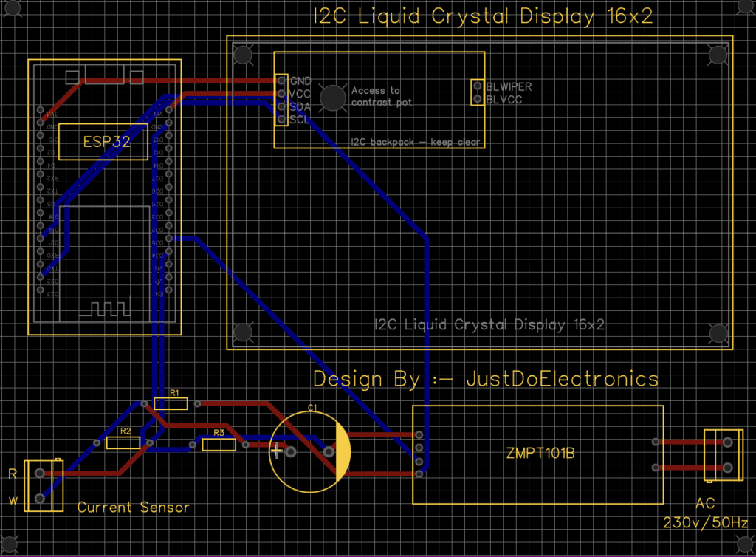Select the ESP32 label text
The width and height of the screenshot is (756, 557).
106,142
